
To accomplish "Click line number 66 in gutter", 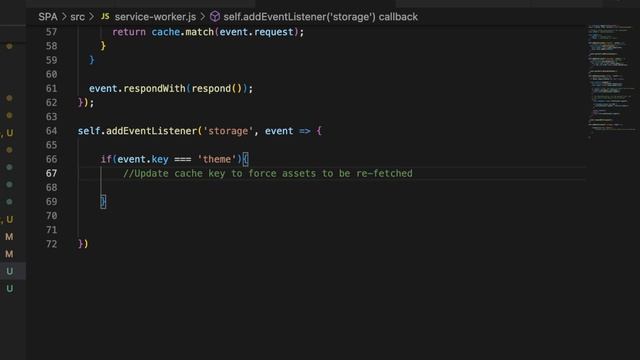I will click(x=51, y=159).
